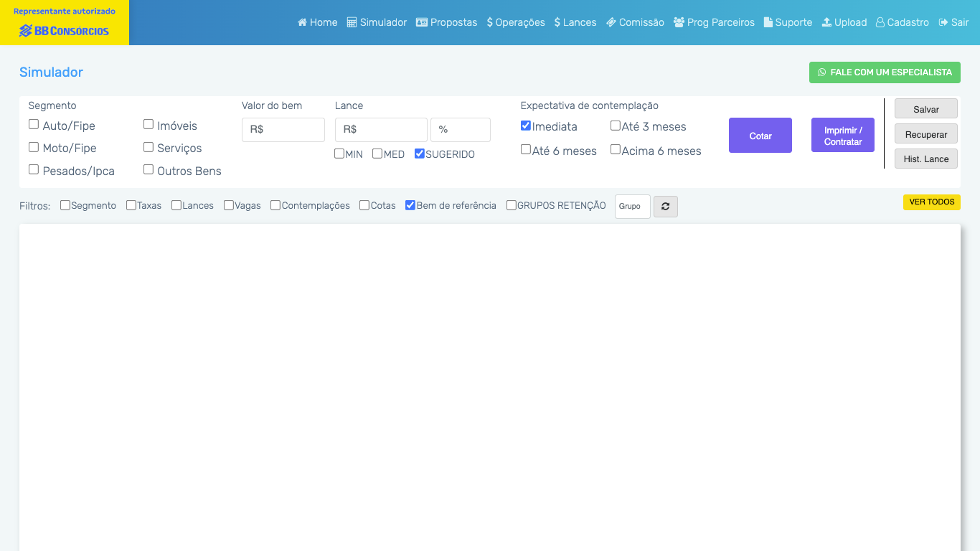Uncheck the SUGERIDO lance checkbox
The image size is (980, 551).
420,154
